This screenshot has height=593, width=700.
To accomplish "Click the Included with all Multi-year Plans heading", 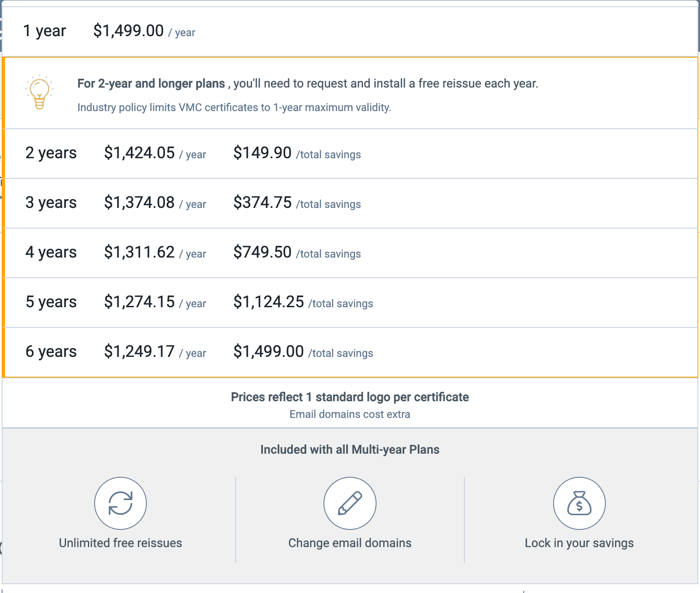I will tap(350, 449).
